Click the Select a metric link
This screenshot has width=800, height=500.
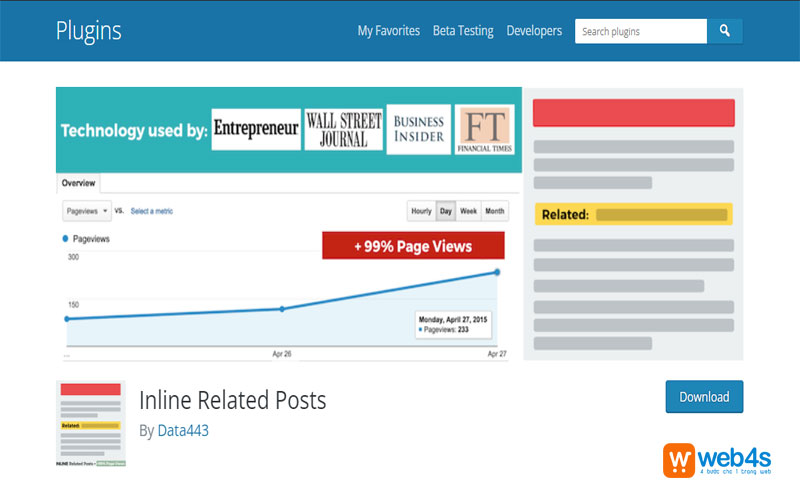tap(151, 211)
